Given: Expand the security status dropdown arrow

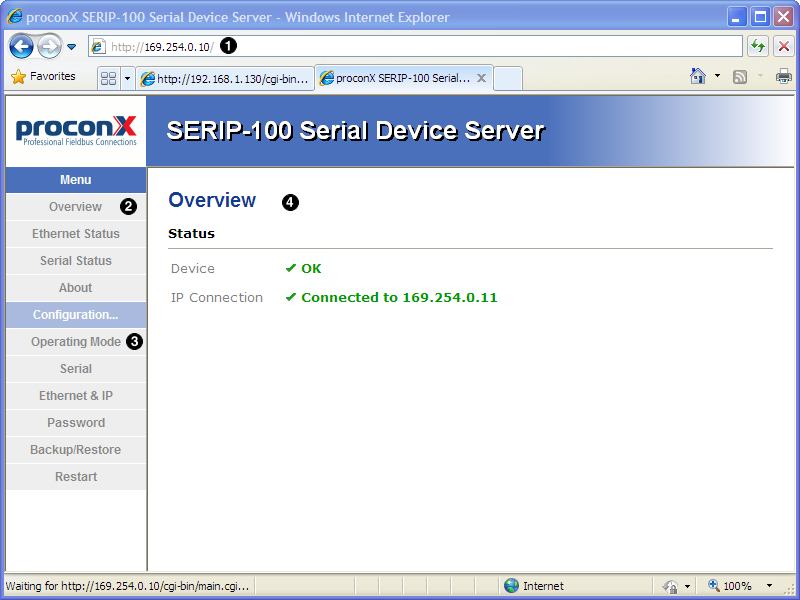Looking at the screenshot, I should tap(687, 586).
